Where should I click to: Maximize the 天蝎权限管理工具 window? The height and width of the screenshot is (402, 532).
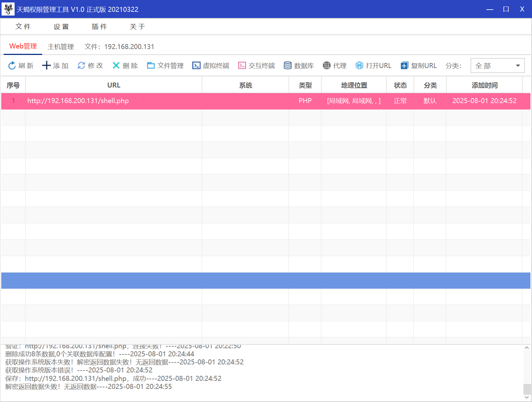point(506,9)
